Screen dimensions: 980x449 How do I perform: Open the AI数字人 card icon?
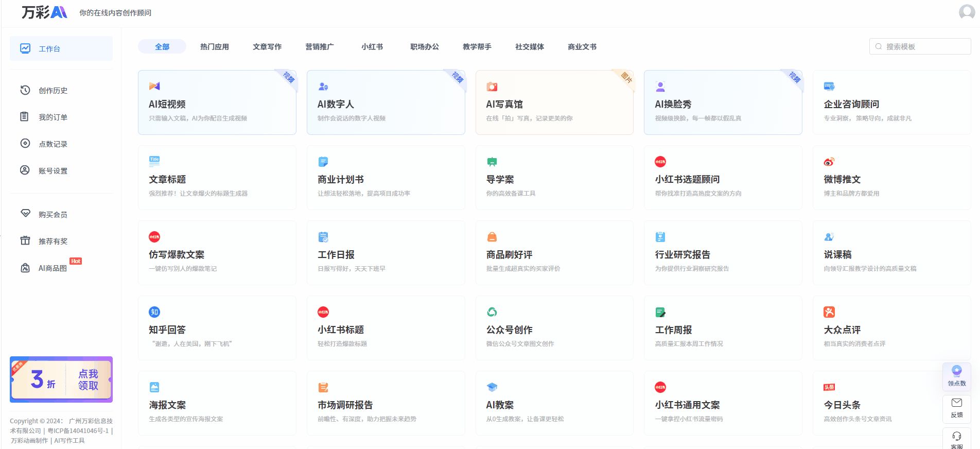click(323, 86)
